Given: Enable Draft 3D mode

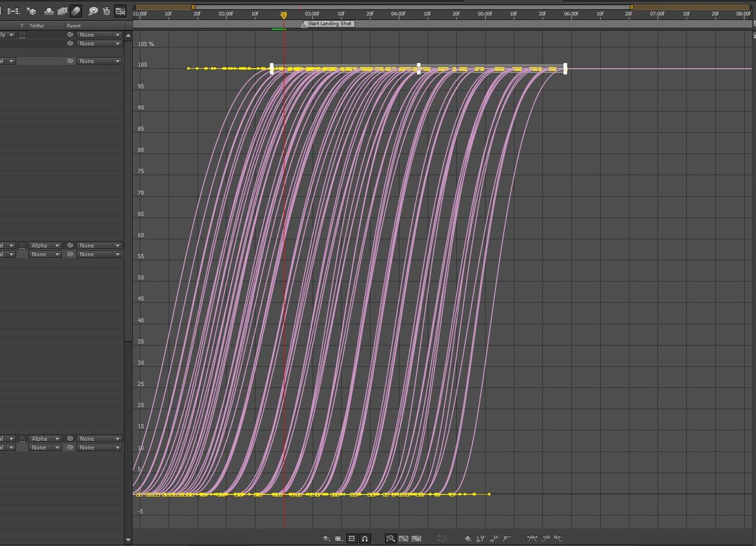Looking at the screenshot, I should (x=31, y=11).
